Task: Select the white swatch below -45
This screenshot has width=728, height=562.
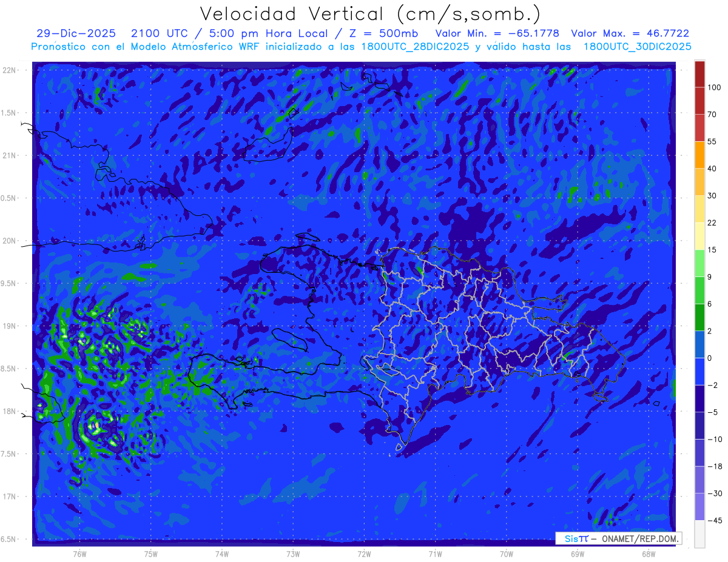Action: tap(699, 534)
